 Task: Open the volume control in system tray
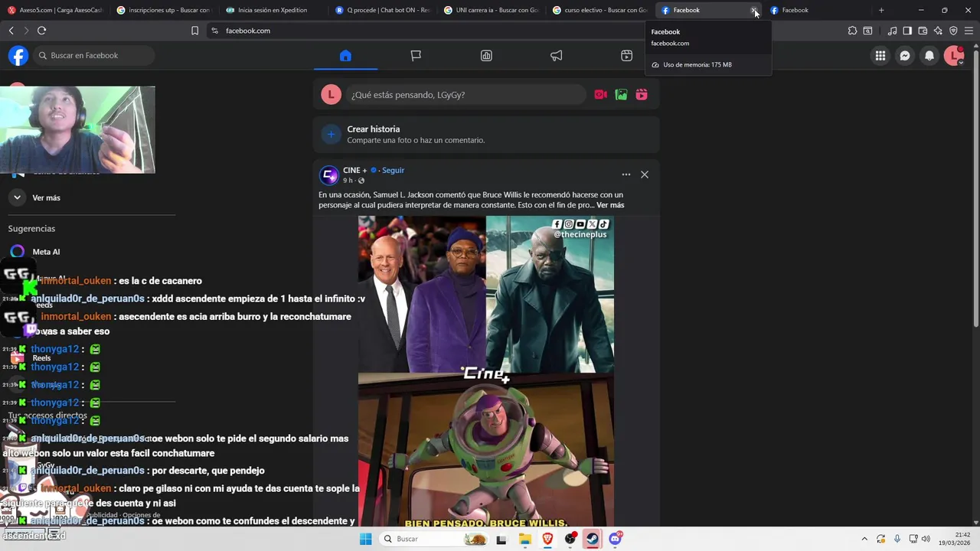click(x=925, y=539)
